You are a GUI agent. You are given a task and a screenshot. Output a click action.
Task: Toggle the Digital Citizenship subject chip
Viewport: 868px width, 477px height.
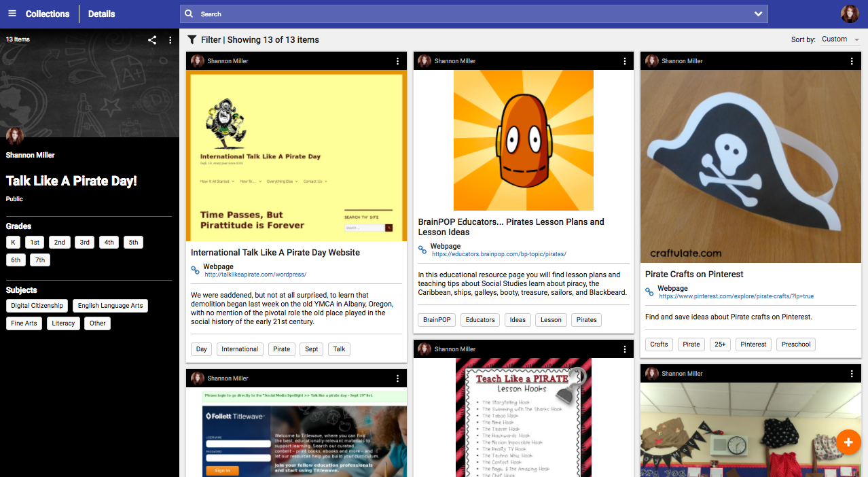coord(37,305)
